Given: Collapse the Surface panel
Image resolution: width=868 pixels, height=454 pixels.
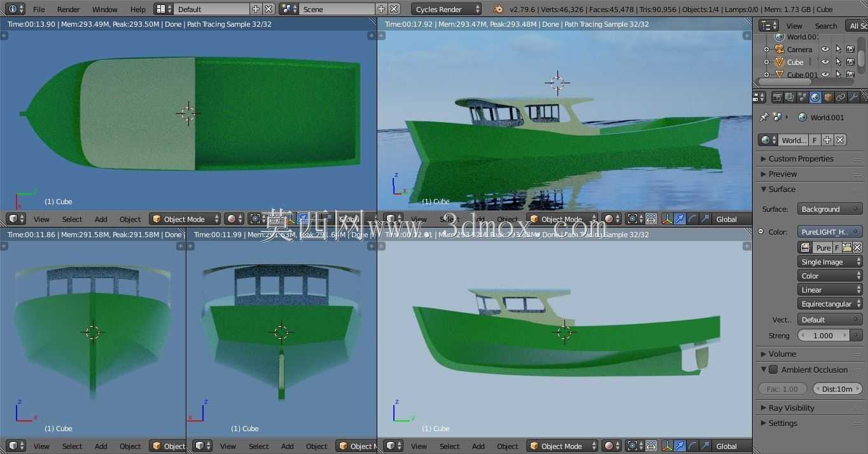Looking at the screenshot, I should tap(781, 189).
